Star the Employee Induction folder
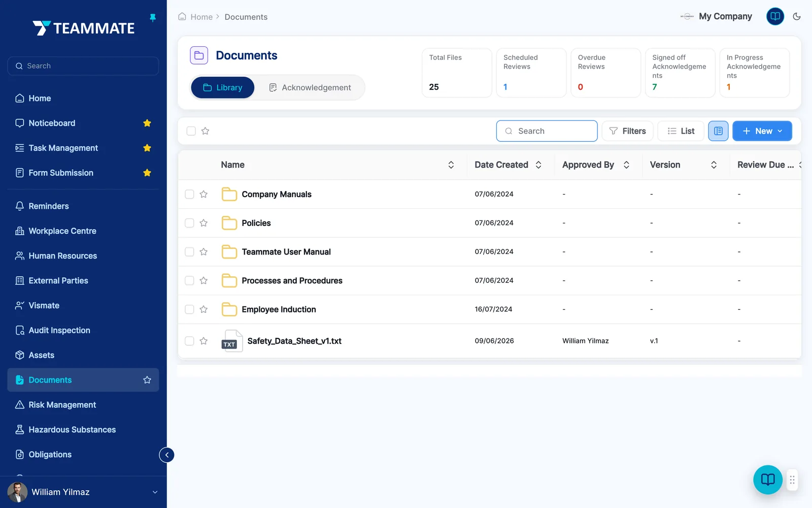This screenshot has width=812, height=508. click(x=204, y=309)
